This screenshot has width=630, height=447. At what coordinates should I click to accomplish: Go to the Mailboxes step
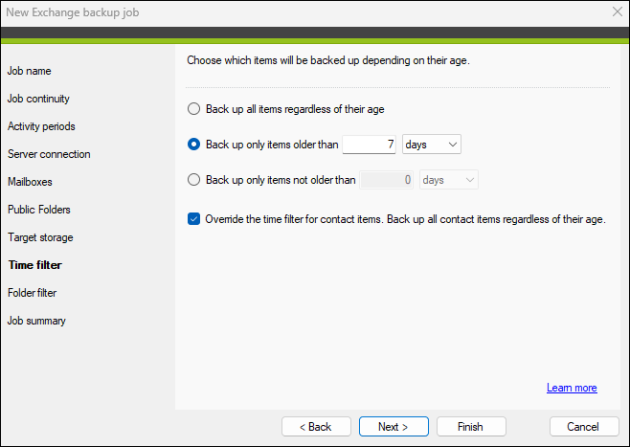[30, 182]
